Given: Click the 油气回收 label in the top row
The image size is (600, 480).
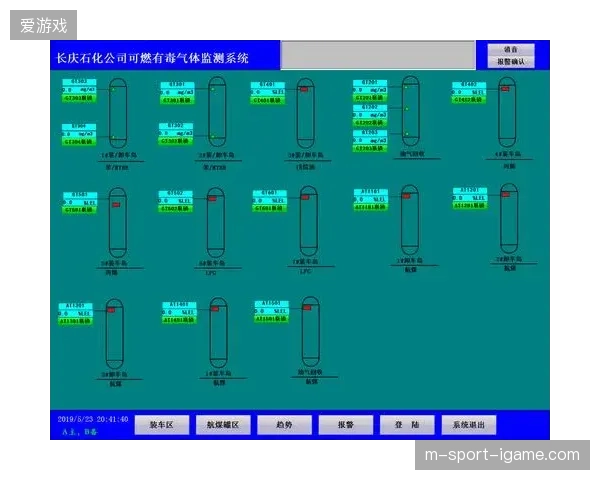Looking at the screenshot, I should (412, 154).
